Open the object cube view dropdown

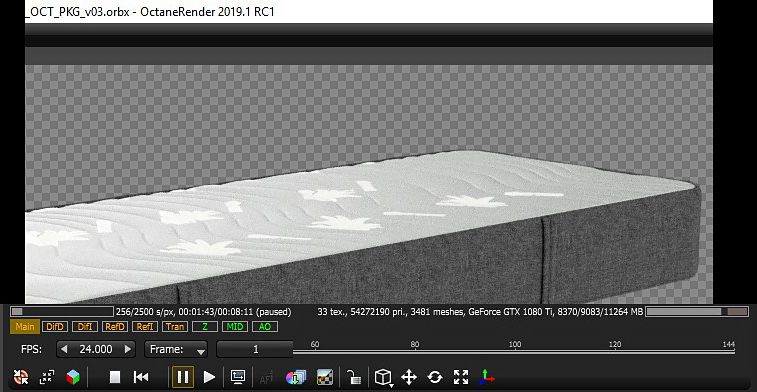383,378
